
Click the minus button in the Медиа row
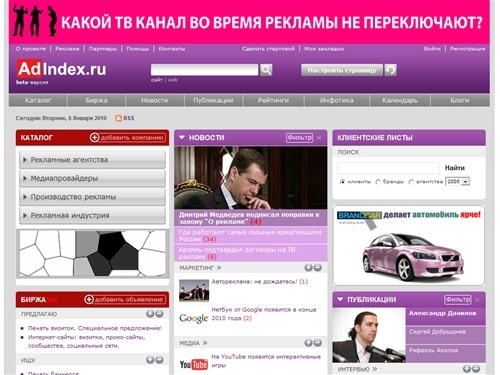coord(318,343)
